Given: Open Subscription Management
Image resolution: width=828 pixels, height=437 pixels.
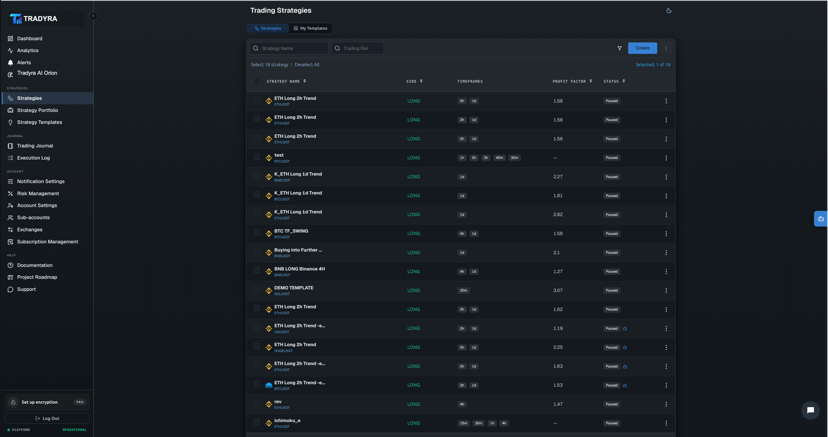Looking at the screenshot, I should point(48,242).
